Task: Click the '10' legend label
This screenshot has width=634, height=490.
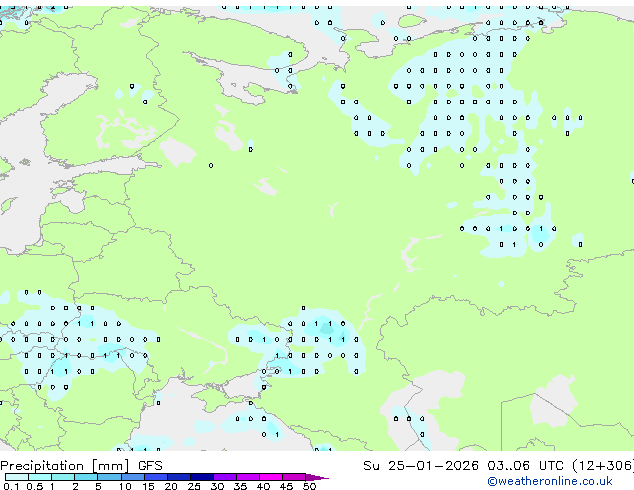Action: click(125, 486)
